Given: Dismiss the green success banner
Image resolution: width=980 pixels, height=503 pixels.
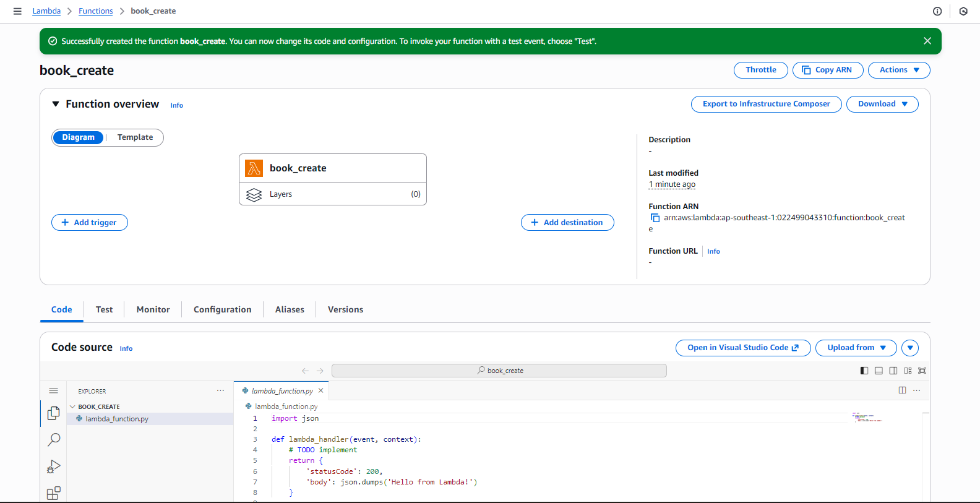Looking at the screenshot, I should 927,41.
